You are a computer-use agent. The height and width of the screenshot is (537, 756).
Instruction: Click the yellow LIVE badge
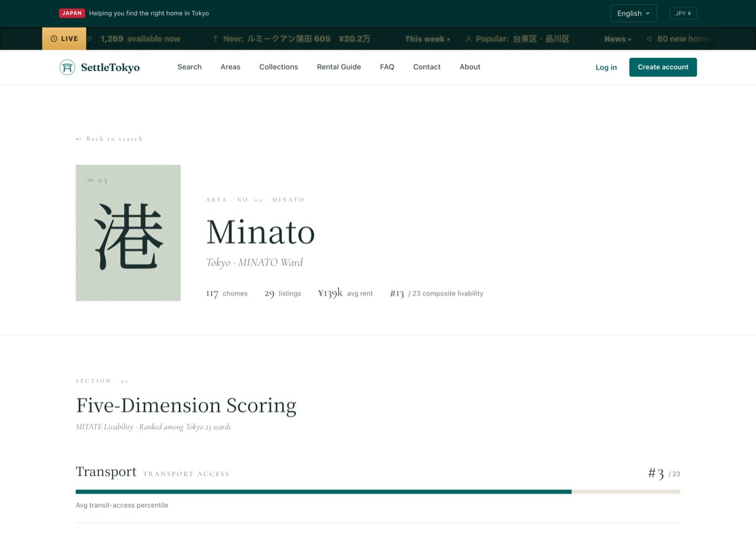(x=64, y=39)
